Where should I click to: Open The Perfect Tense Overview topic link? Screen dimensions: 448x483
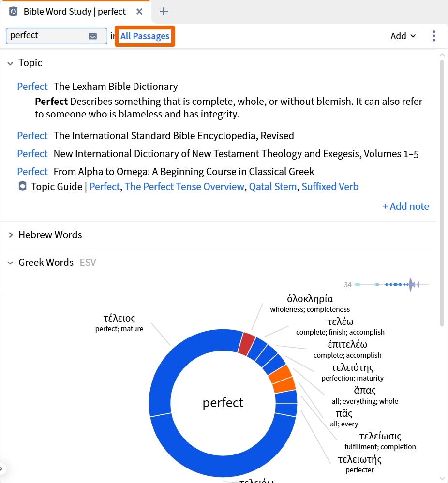[184, 187]
